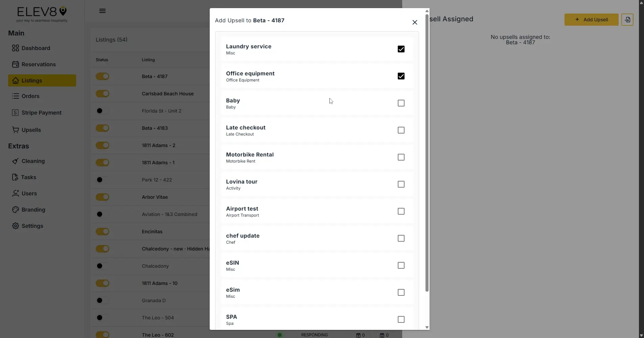Open Orders in the sidebar
This screenshot has width=644, height=338.
click(30, 96)
